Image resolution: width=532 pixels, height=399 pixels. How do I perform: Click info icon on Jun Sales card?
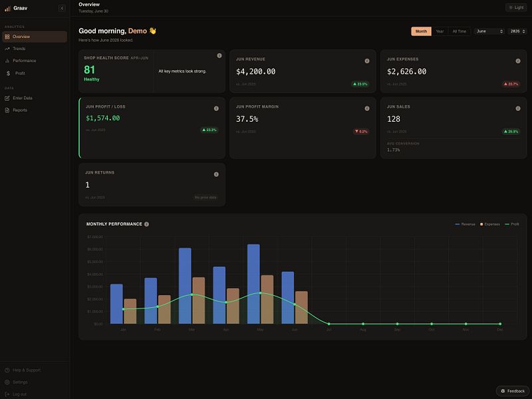[518, 108]
